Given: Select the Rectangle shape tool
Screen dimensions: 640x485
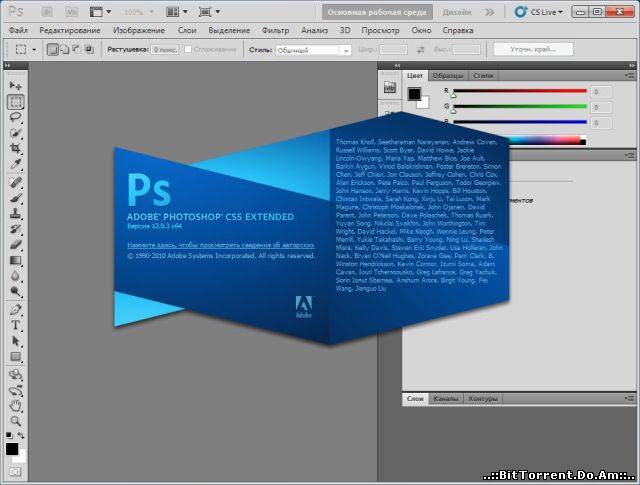Looking at the screenshot, I should pos(16,356).
